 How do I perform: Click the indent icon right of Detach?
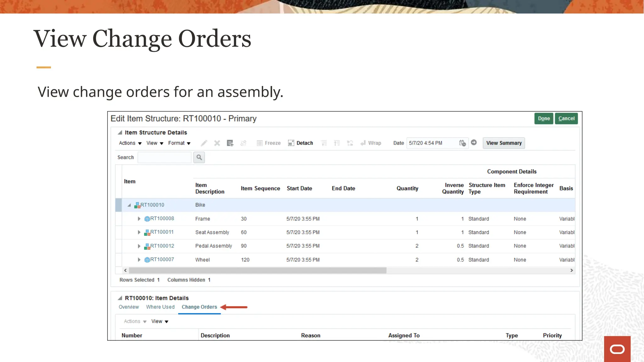pyautogui.click(x=324, y=143)
